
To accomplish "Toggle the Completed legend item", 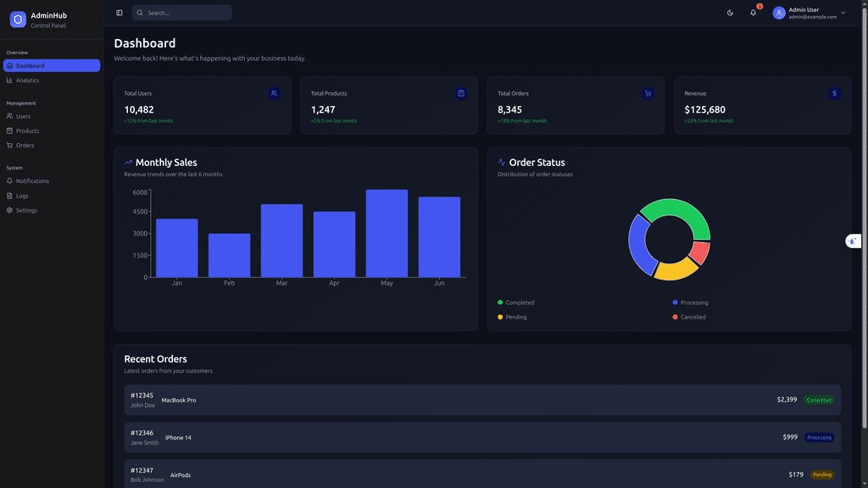I will (x=516, y=302).
